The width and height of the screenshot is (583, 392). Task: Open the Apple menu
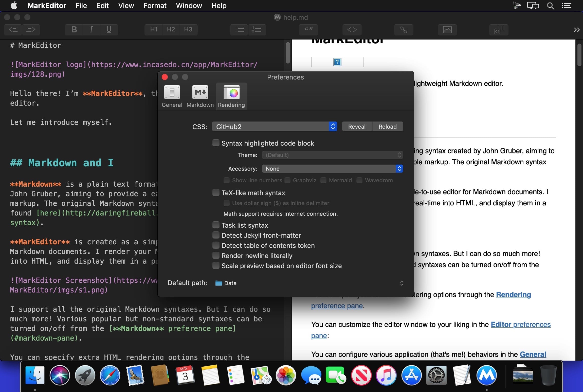pos(14,6)
